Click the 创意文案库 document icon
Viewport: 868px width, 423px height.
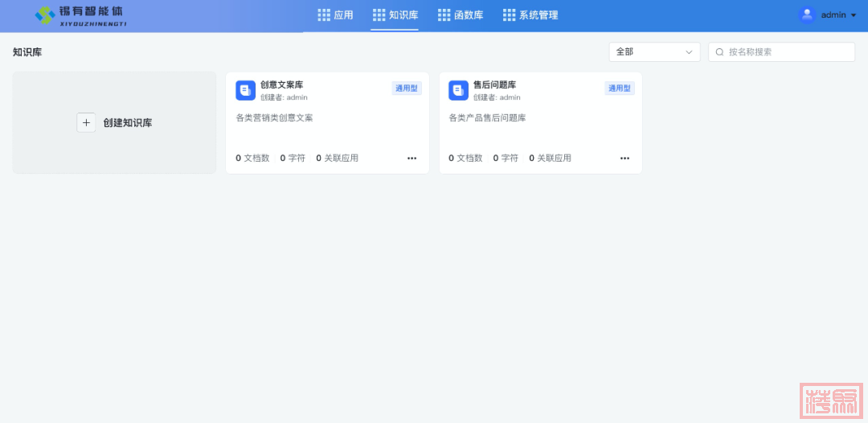pyautogui.click(x=245, y=90)
